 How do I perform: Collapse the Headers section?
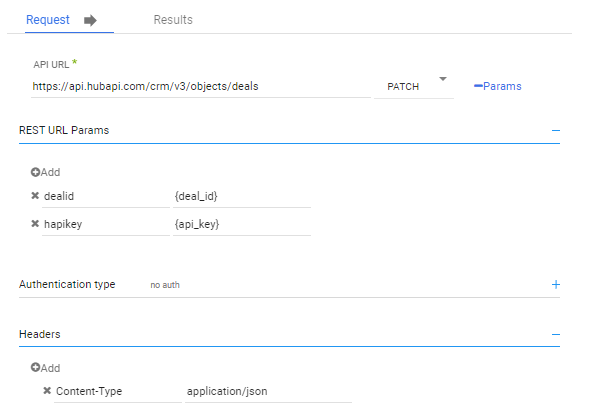pyautogui.click(x=556, y=334)
